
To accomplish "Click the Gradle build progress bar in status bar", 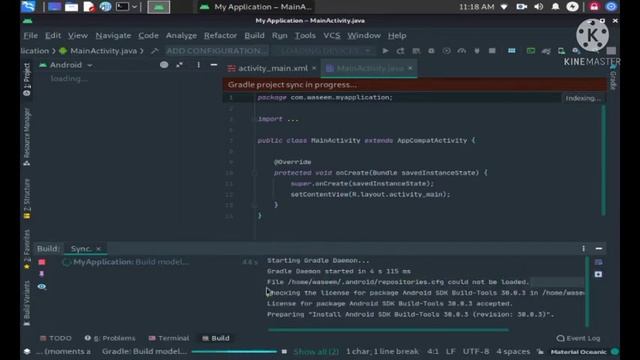I will pos(234,351).
